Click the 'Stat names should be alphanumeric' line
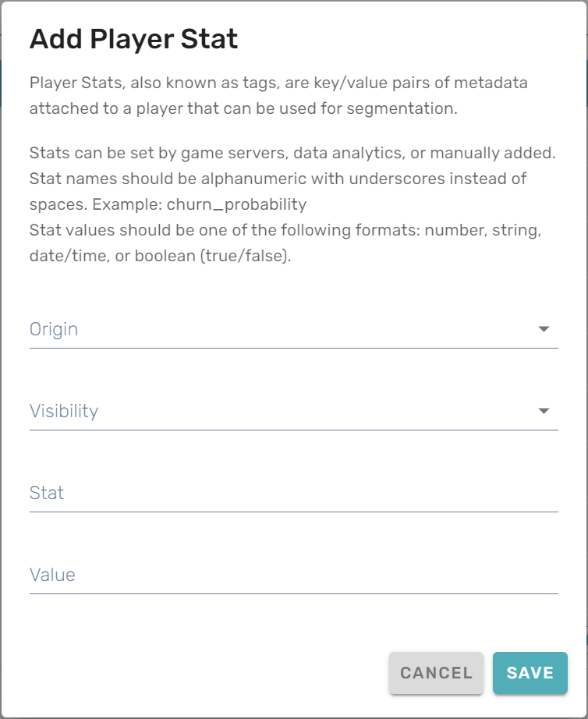The image size is (588, 719). click(x=278, y=179)
